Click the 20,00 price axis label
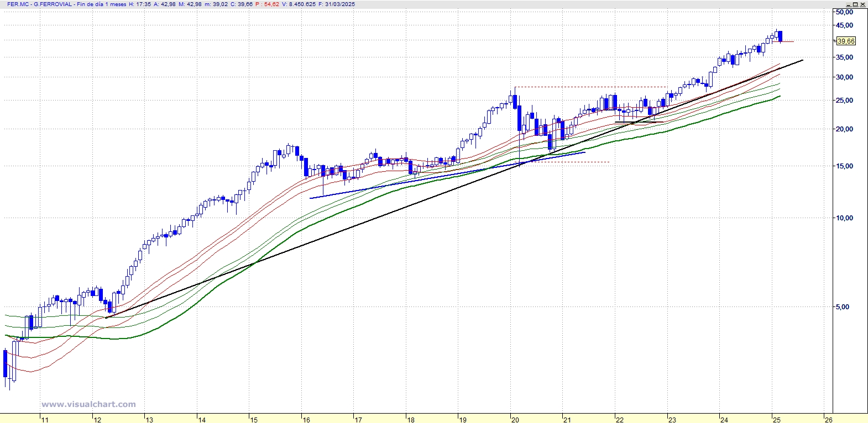The height and width of the screenshot is (423, 868). 844,129
